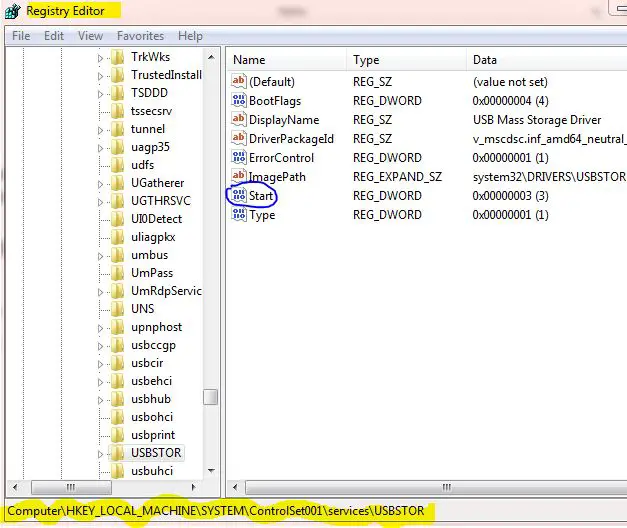Click the tree pane scroll down arrow
Viewport: 627px width, 528px height.
point(211,471)
